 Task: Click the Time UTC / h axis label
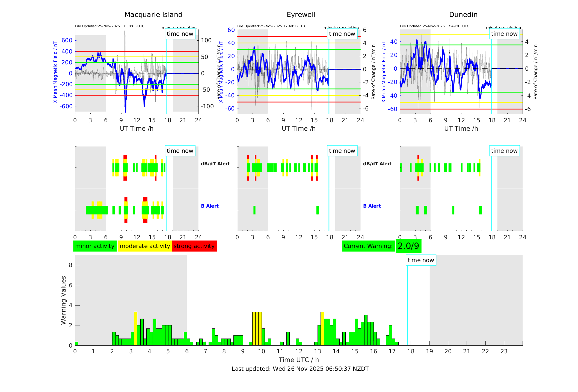point(299,360)
